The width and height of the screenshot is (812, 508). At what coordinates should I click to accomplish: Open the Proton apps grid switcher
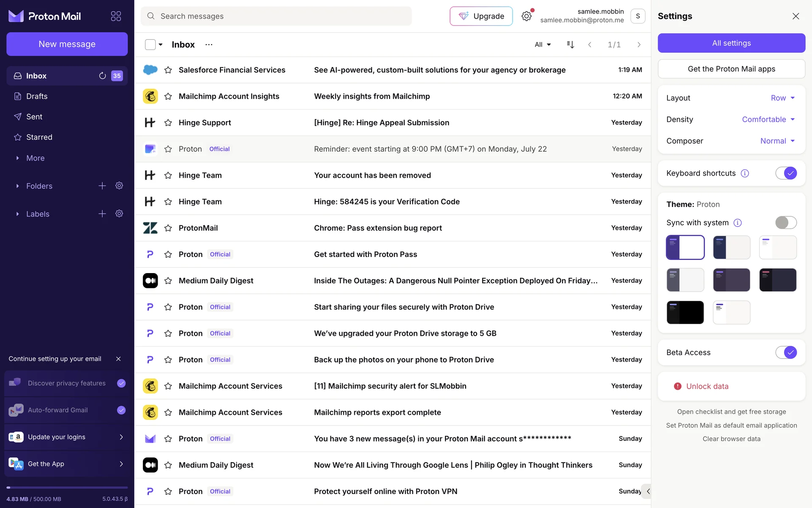pyautogui.click(x=116, y=16)
